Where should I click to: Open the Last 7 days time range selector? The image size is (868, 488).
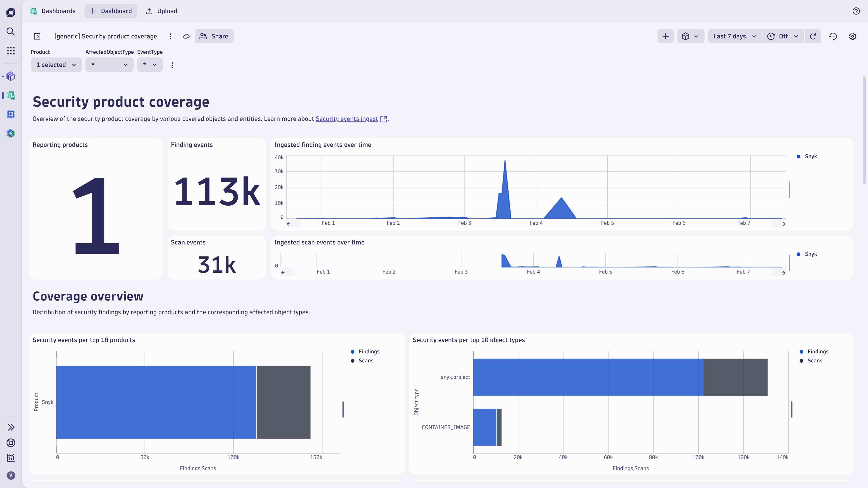(734, 36)
